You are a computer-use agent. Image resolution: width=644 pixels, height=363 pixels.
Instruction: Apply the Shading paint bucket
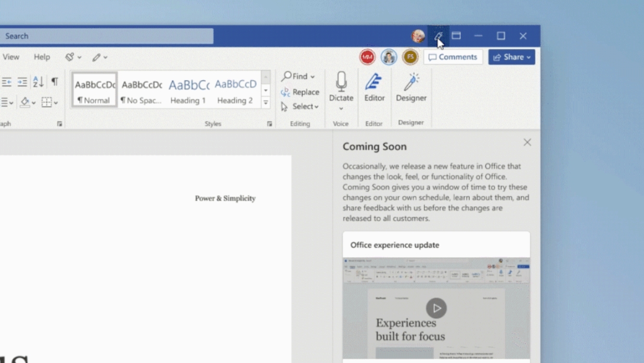24,103
